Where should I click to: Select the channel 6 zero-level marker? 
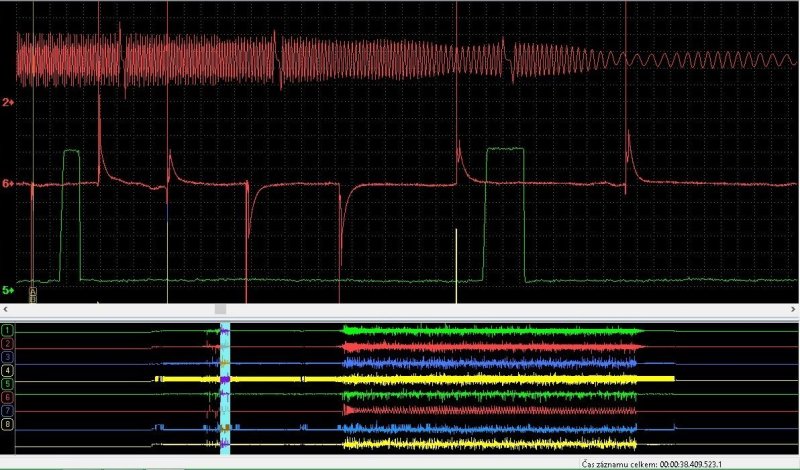pyautogui.click(x=8, y=183)
